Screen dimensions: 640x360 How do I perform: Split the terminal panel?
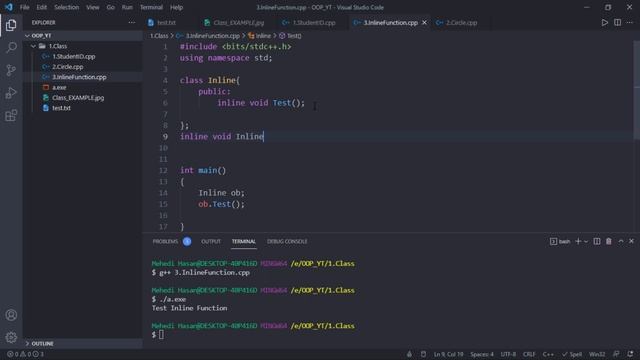(597, 241)
